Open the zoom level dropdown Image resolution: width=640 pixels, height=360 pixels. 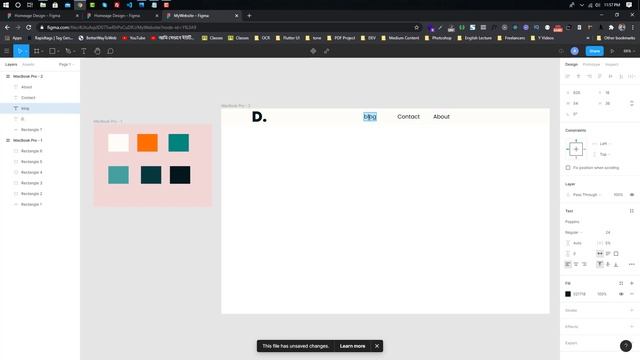(x=629, y=51)
